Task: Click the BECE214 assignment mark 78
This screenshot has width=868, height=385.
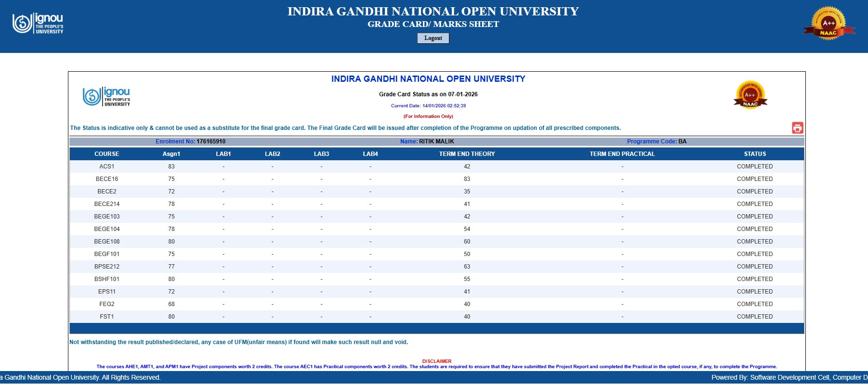Action: [171, 204]
